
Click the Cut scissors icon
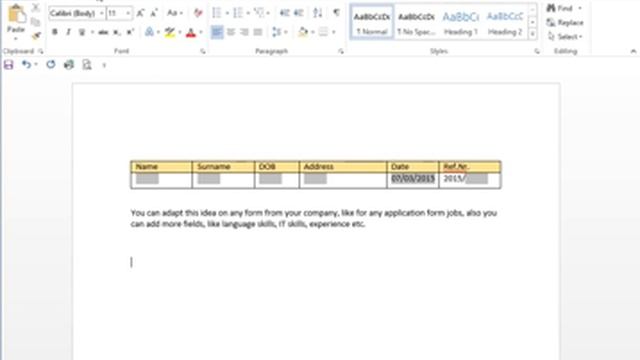[x=36, y=8]
